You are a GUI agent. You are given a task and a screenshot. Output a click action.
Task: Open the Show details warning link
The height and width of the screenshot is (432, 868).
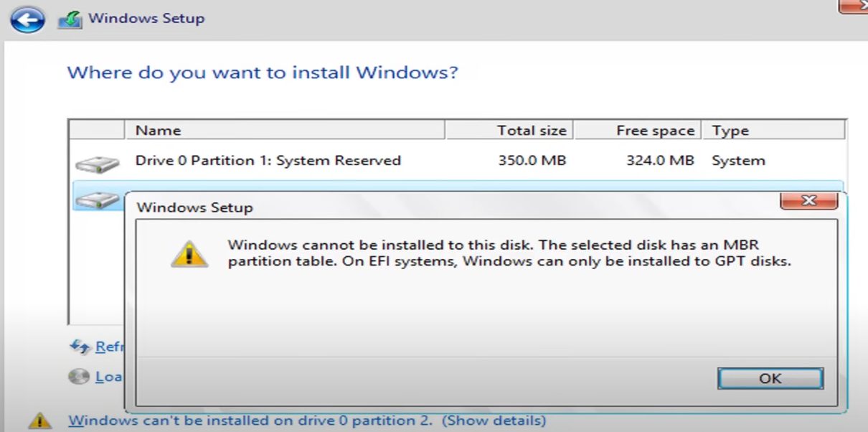(x=307, y=420)
